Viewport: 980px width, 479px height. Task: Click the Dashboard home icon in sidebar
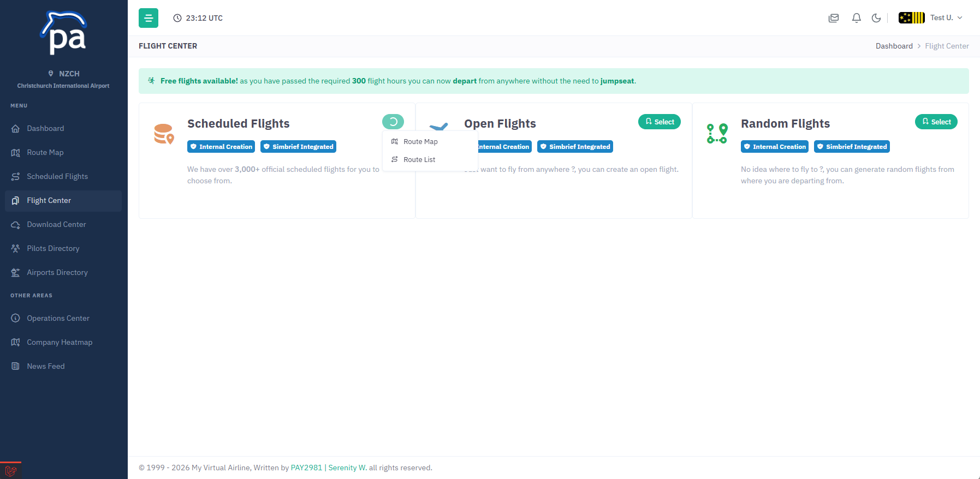pyautogui.click(x=15, y=129)
